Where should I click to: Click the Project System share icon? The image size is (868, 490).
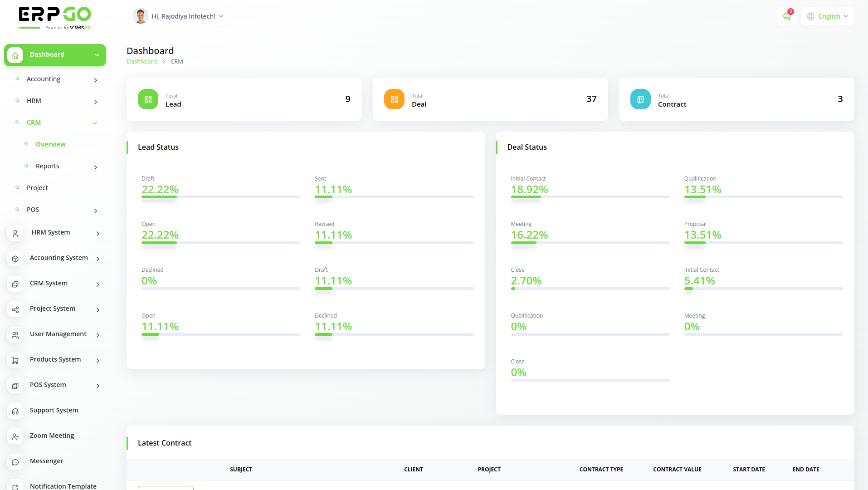(15, 309)
